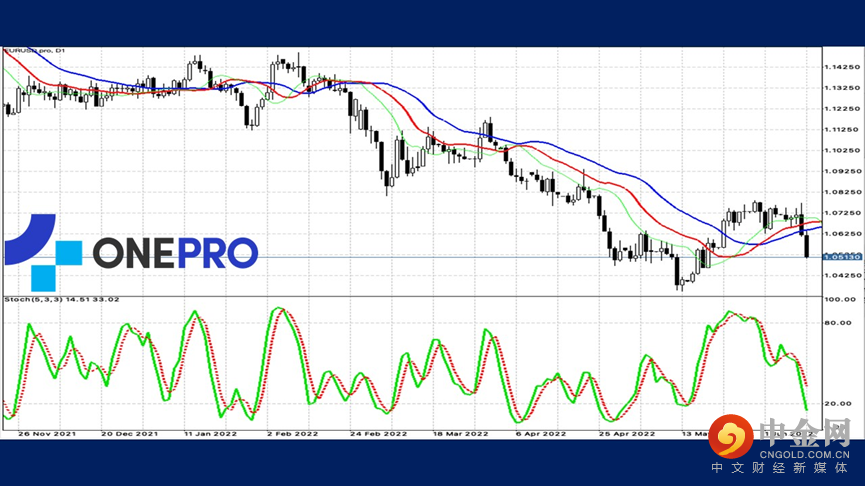This screenshot has width=865, height=486.
Task: Click the 11 Jan 2022 date label
Action: [210, 434]
